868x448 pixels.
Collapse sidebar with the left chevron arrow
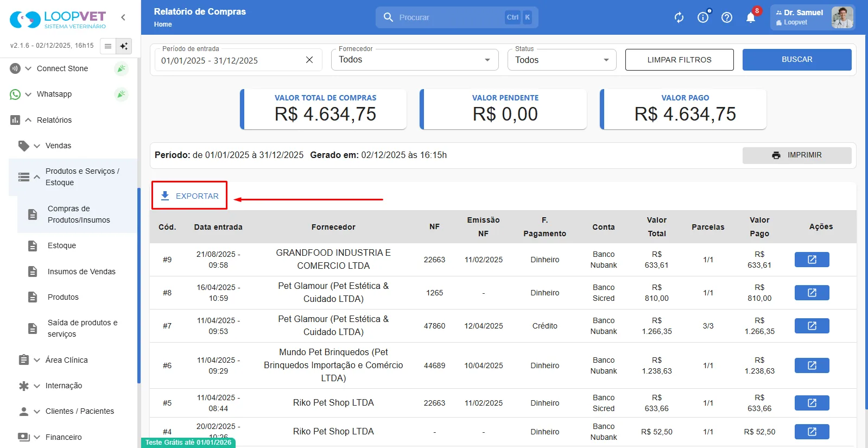pos(123,17)
